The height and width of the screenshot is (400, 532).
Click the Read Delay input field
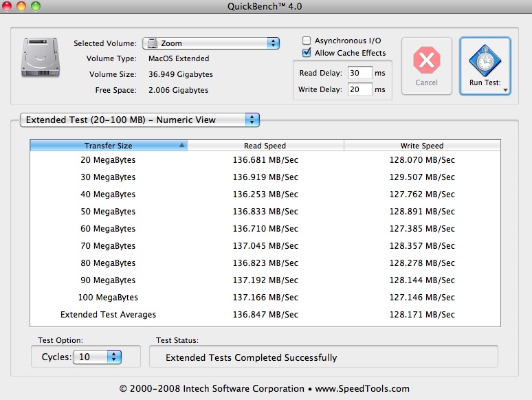[x=360, y=73]
